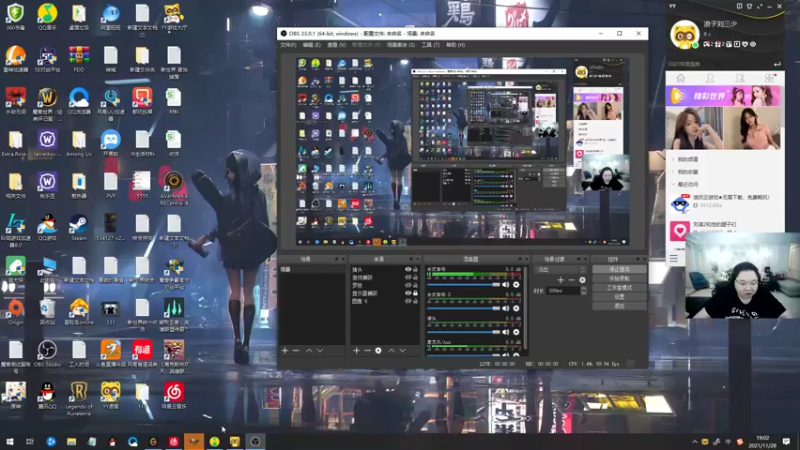The height and width of the screenshot is (450, 800).
Task: Click the OBS icon in the Windows taskbar
Action: (x=255, y=441)
